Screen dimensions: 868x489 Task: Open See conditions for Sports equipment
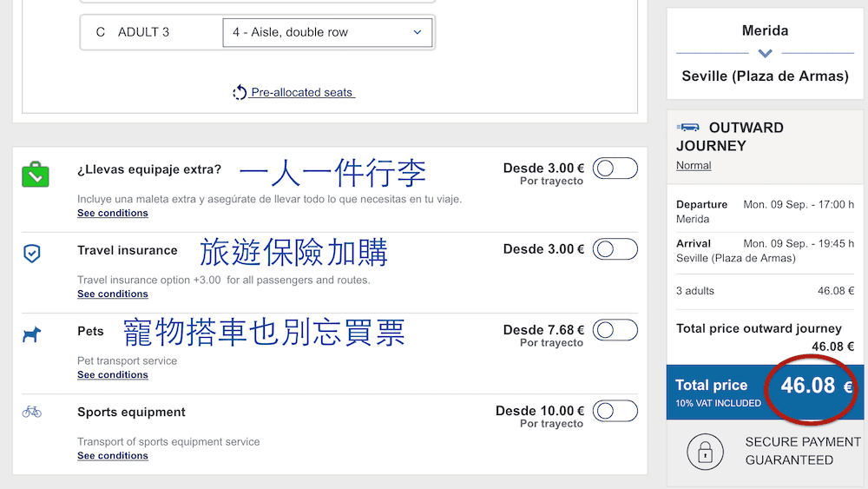pyautogui.click(x=113, y=455)
